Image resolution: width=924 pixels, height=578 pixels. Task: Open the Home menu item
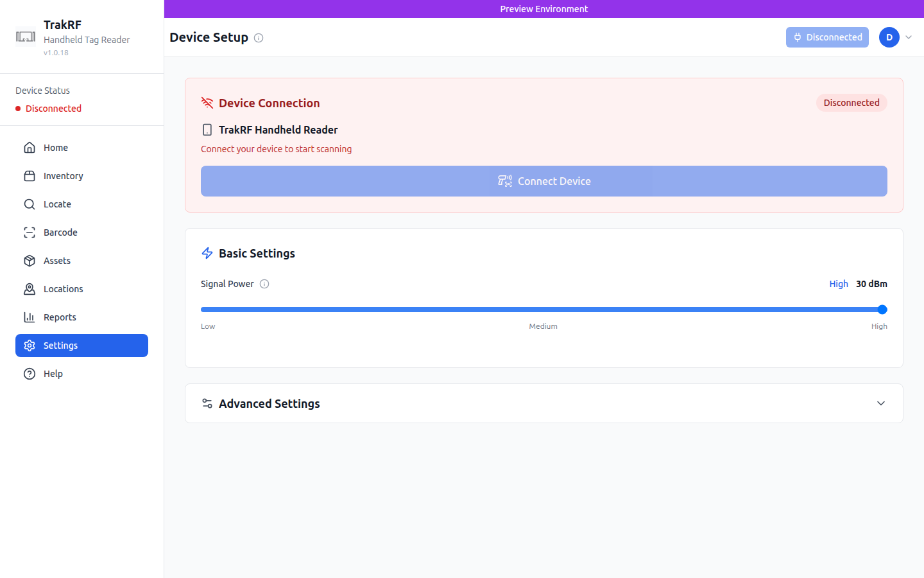pos(56,147)
